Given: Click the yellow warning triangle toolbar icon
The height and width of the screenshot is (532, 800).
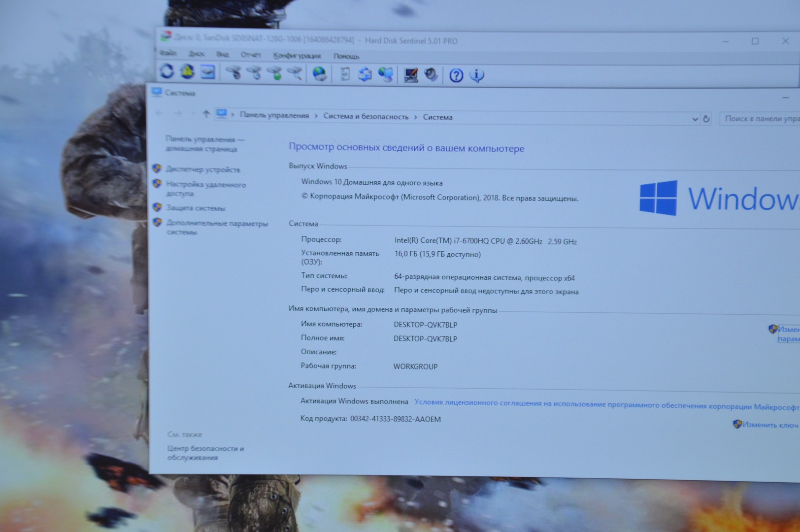Looking at the screenshot, I should click(187, 72).
